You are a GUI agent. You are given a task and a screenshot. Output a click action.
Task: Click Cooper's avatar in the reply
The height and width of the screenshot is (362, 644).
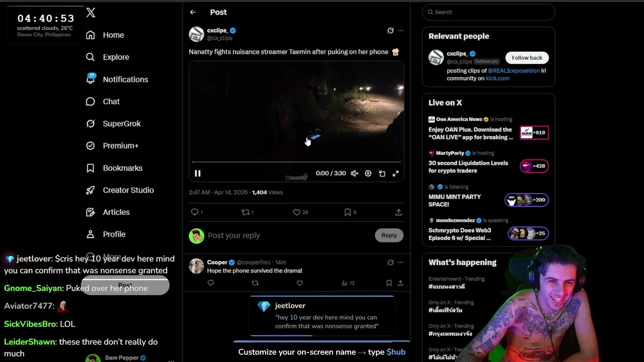click(196, 266)
